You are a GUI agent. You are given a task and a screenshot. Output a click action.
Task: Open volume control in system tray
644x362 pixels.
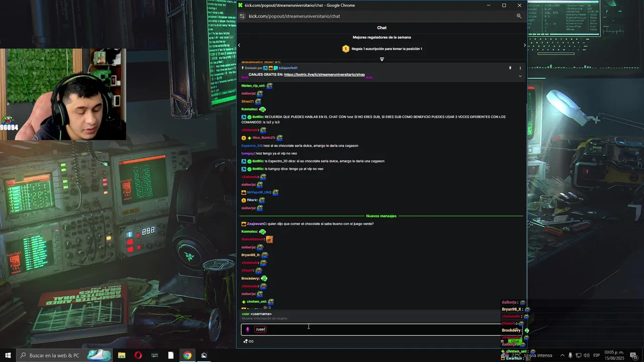(x=587, y=355)
